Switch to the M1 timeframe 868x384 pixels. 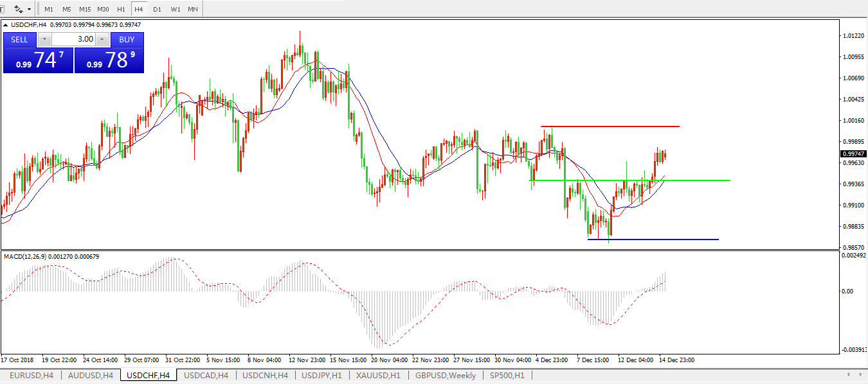49,10
